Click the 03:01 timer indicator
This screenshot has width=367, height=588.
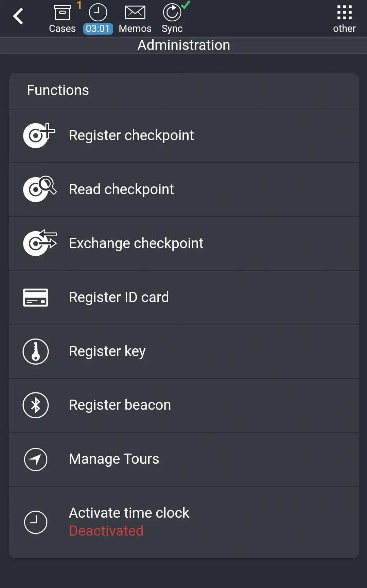pos(98,29)
